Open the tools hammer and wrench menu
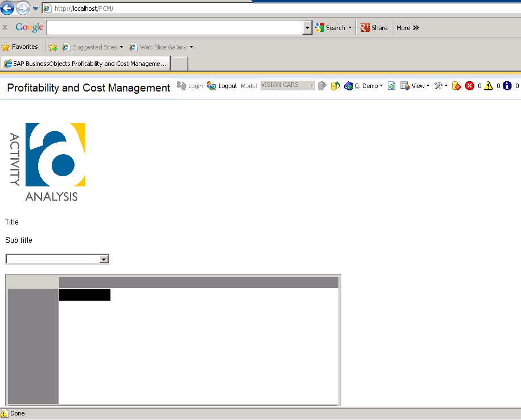The image size is (521, 420). click(x=441, y=86)
